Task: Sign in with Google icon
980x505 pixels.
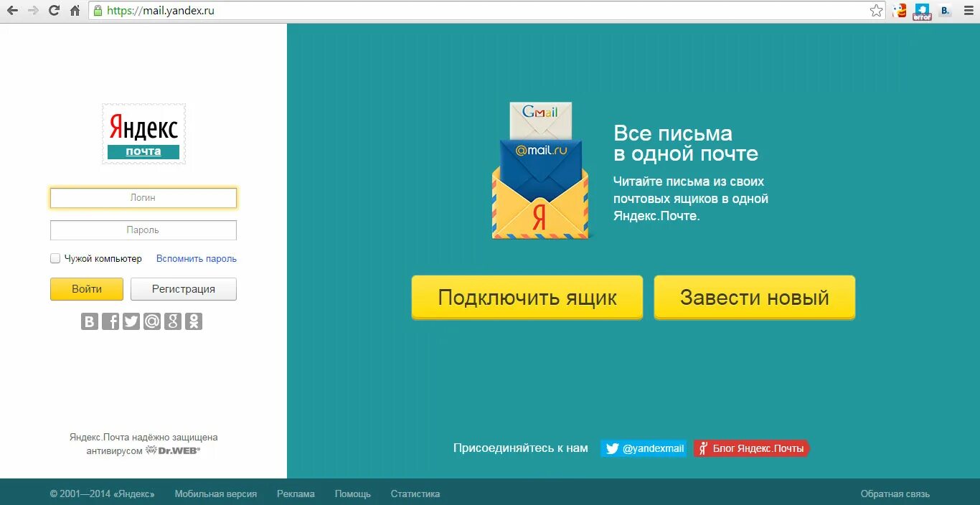Action: click(x=173, y=321)
